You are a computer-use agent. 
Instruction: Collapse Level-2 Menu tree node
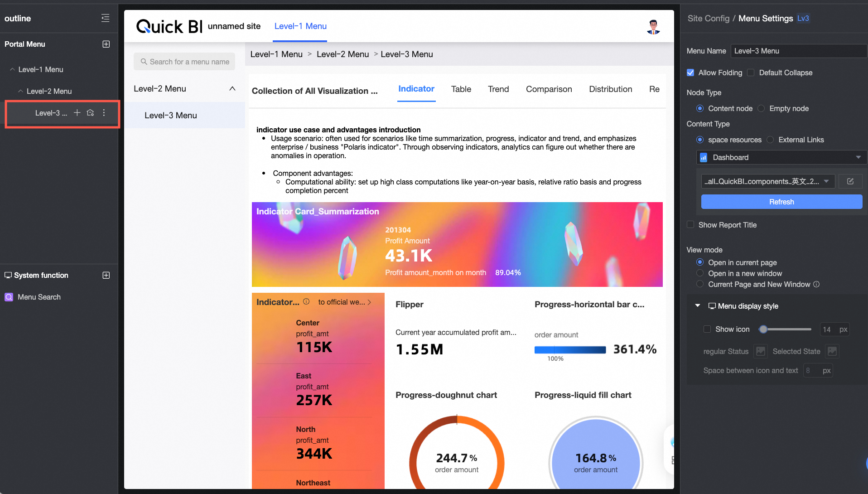20,91
